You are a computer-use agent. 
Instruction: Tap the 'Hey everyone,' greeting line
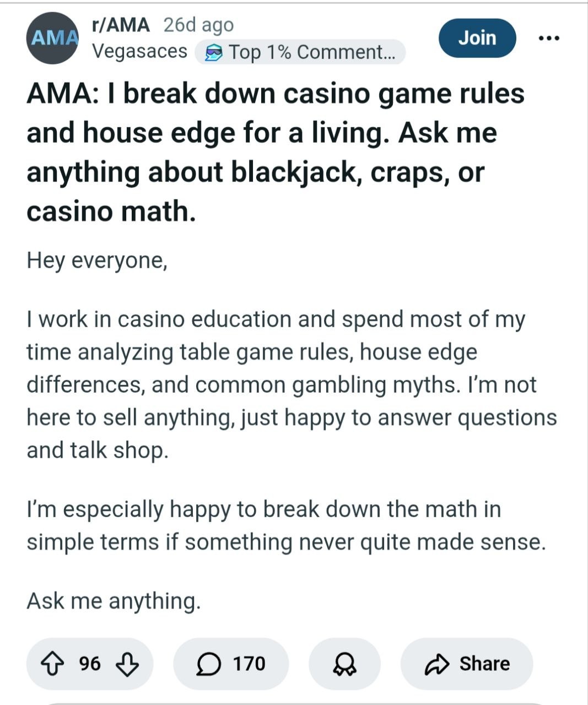97,261
